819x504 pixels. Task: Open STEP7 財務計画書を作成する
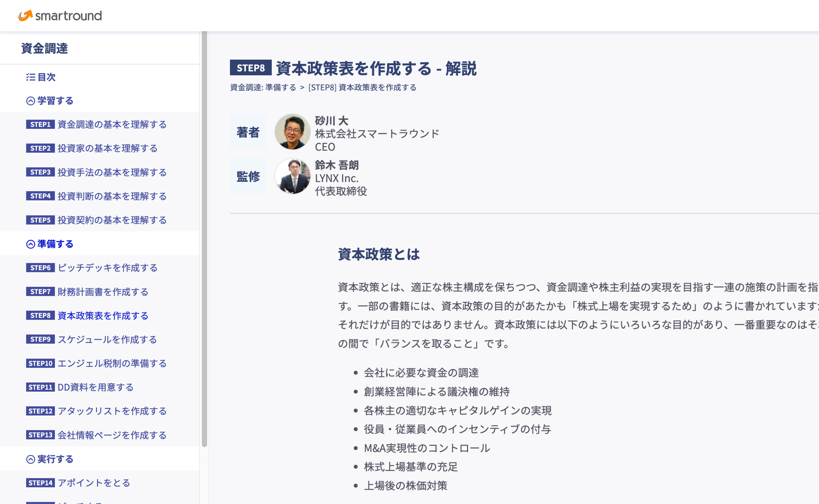point(103,292)
